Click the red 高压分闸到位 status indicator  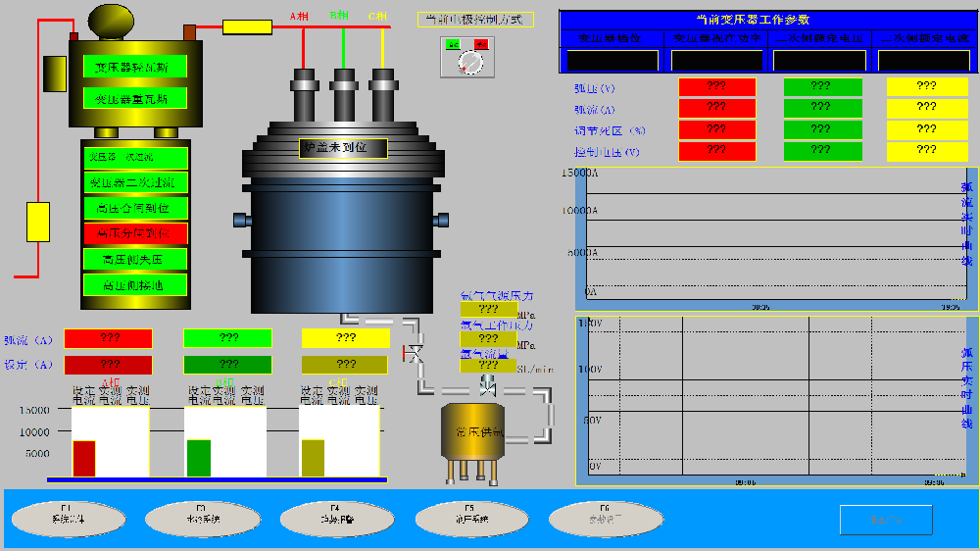pyautogui.click(x=135, y=233)
